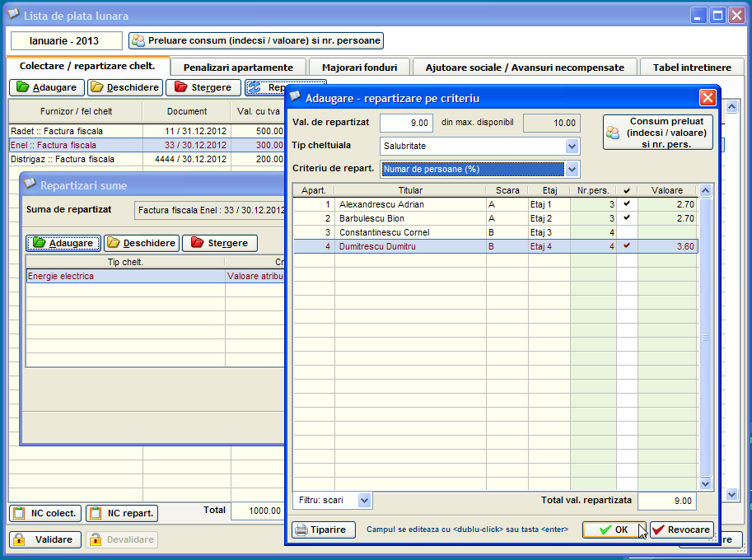Click the Validare lock button
Screen dimensions: 752x560
(x=45, y=539)
